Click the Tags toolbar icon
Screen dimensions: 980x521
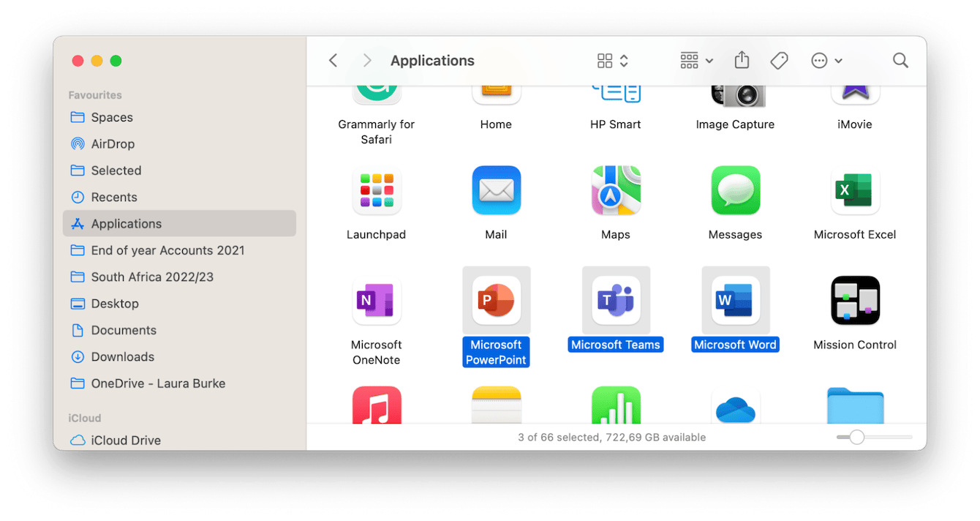(779, 61)
